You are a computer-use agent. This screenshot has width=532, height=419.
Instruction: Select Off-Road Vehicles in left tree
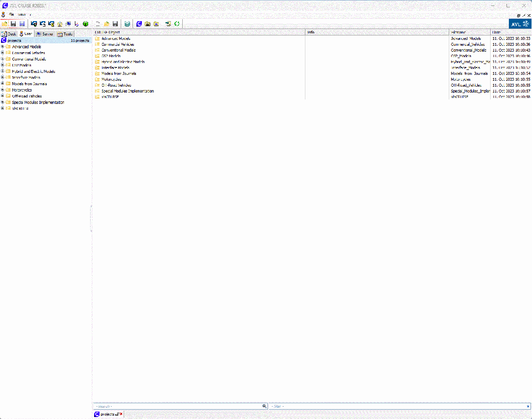pyautogui.click(x=27, y=96)
